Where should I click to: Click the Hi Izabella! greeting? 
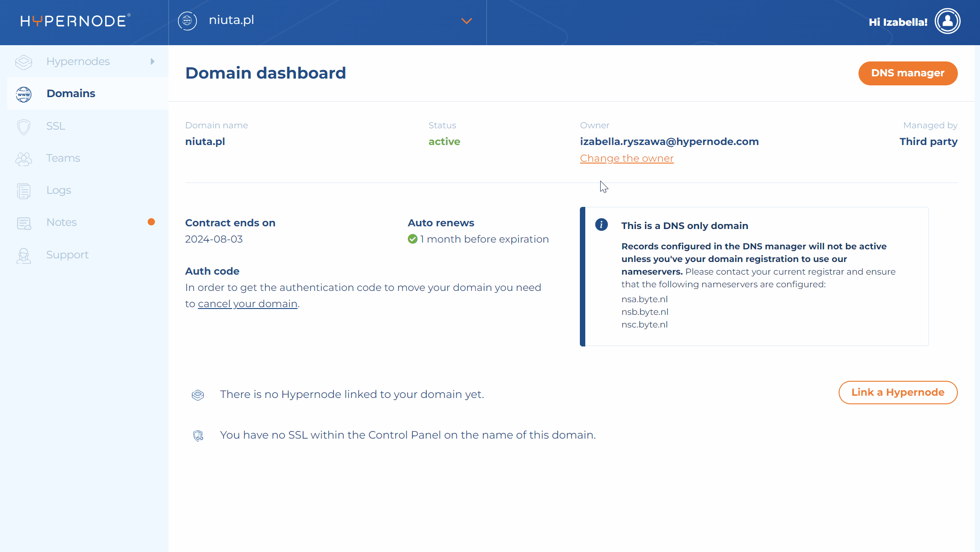pyautogui.click(x=898, y=22)
